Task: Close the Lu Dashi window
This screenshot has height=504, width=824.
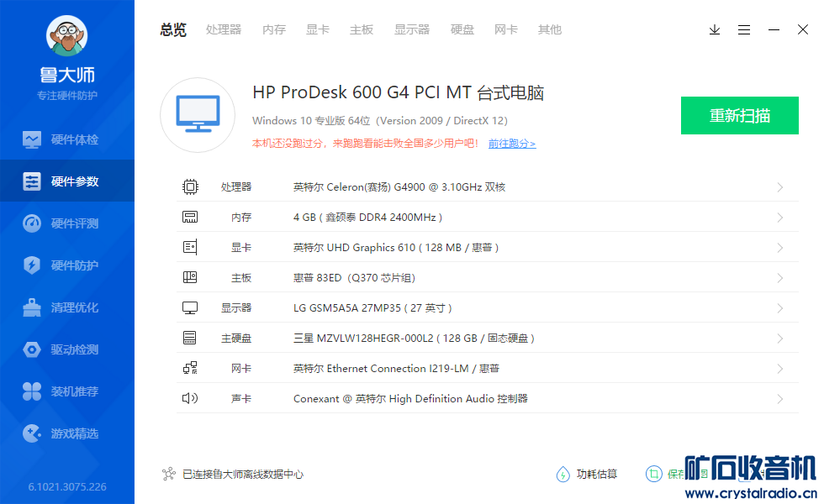Action: click(x=802, y=29)
